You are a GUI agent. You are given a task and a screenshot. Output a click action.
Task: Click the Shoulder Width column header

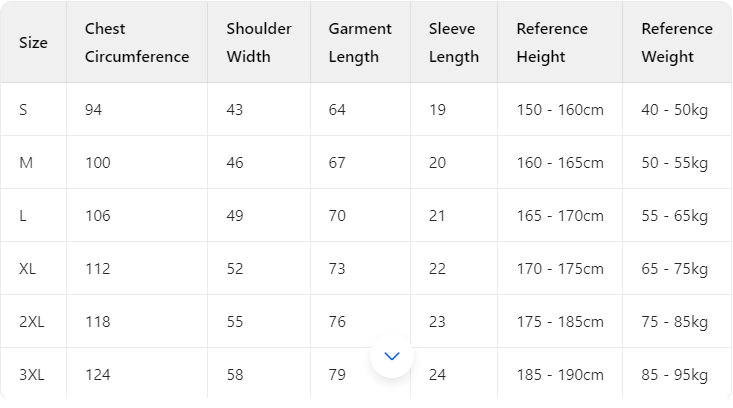tap(258, 43)
